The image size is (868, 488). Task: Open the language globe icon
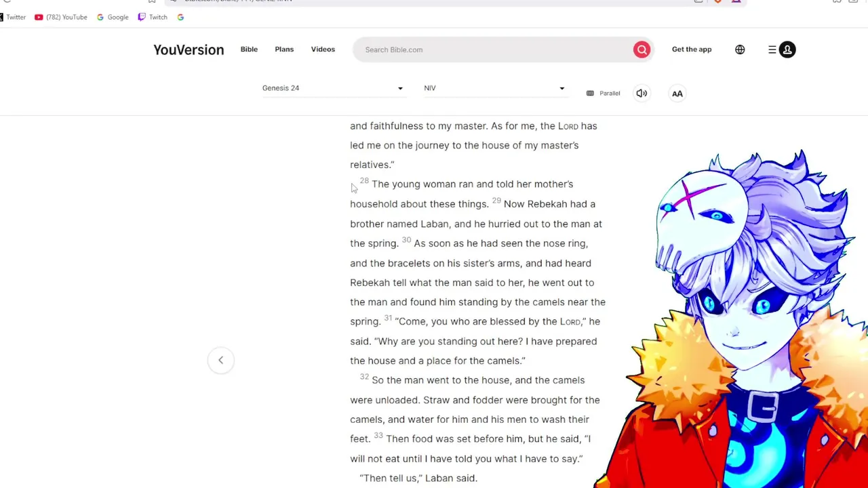(740, 49)
